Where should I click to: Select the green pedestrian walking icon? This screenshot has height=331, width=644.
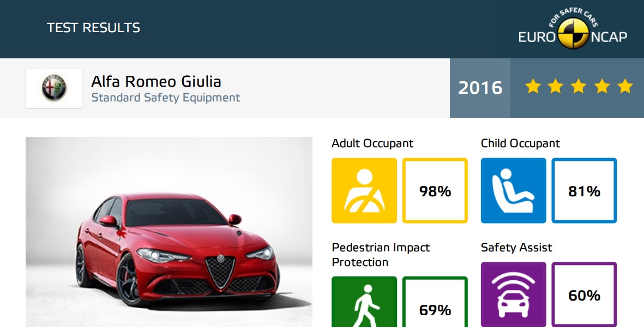point(364,302)
